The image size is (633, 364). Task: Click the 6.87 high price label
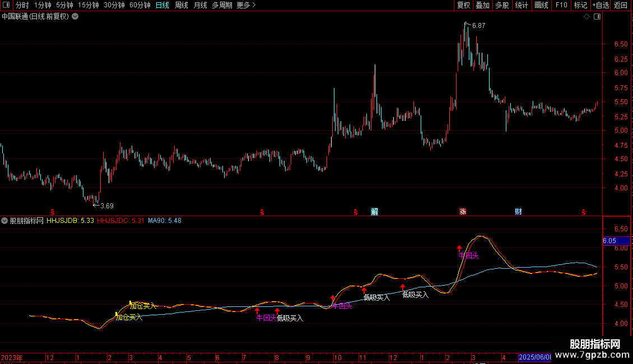(479, 26)
